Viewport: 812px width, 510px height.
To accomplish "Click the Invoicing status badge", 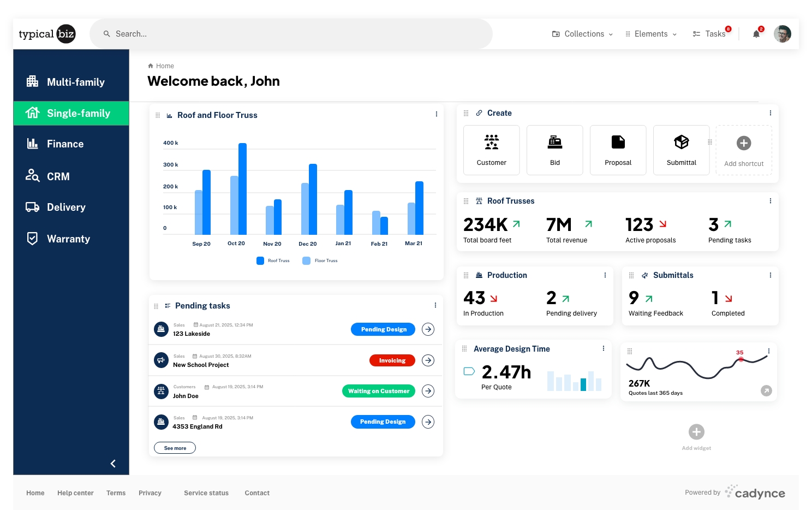I will [x=392, y=360].
